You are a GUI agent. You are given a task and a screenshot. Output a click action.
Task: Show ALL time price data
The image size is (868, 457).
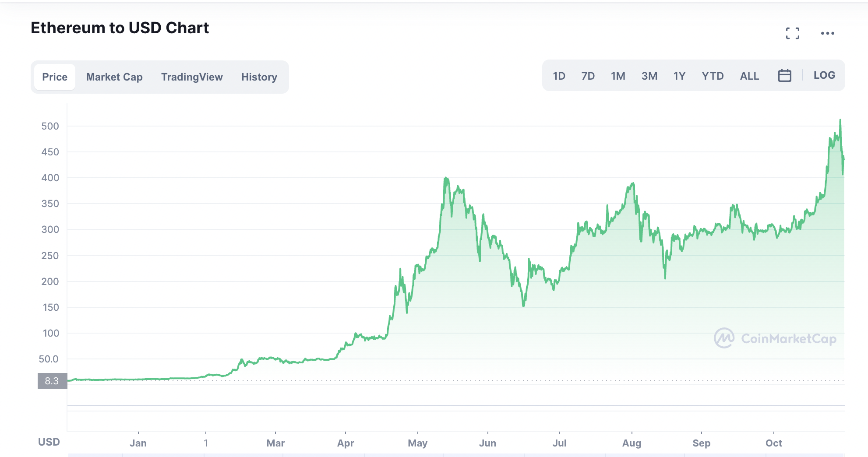749,76
